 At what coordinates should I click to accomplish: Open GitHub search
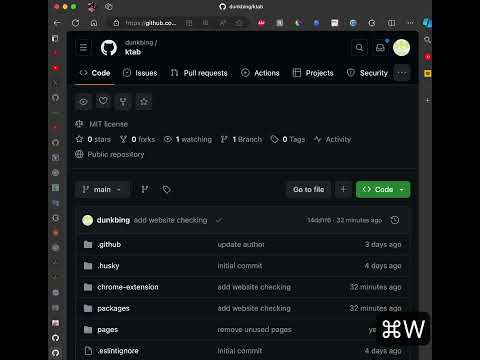[359, 48]
